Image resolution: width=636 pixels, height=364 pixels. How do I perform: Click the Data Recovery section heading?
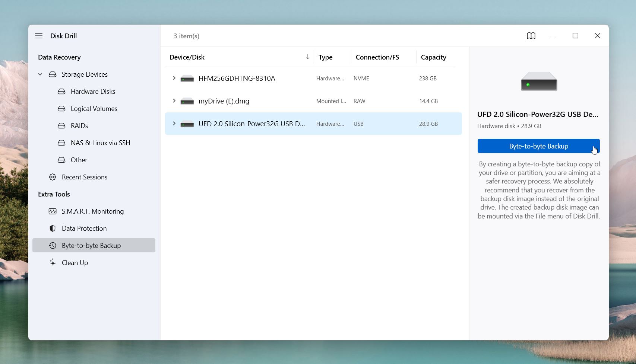tap(59, 57)
